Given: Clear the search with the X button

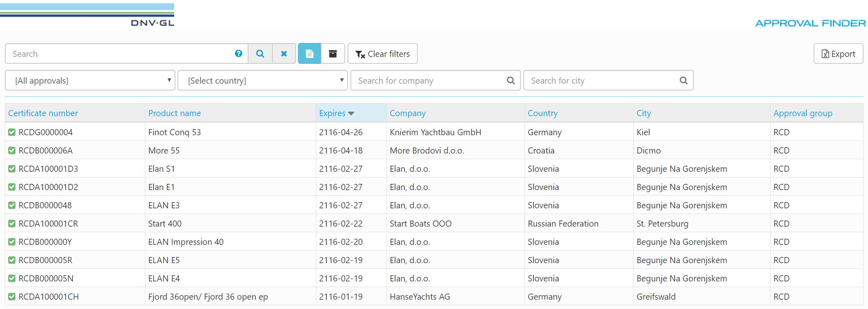Looking at the screenshot, I should 284,54.
